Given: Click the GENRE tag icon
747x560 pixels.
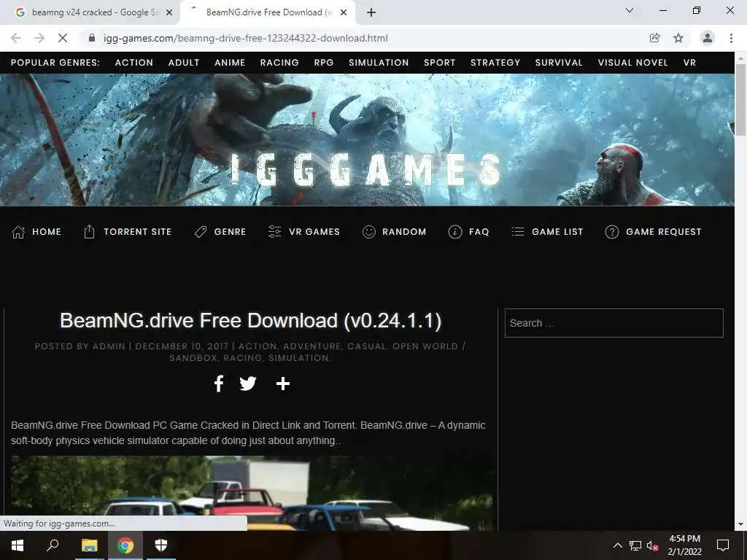Looking at the screenshot, I should (x=201, y=232).
